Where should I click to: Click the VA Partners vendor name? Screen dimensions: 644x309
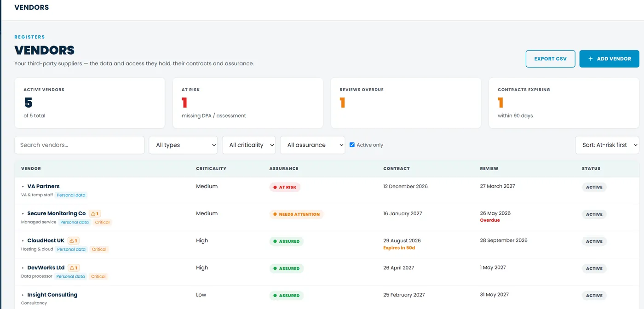(43, 186)
